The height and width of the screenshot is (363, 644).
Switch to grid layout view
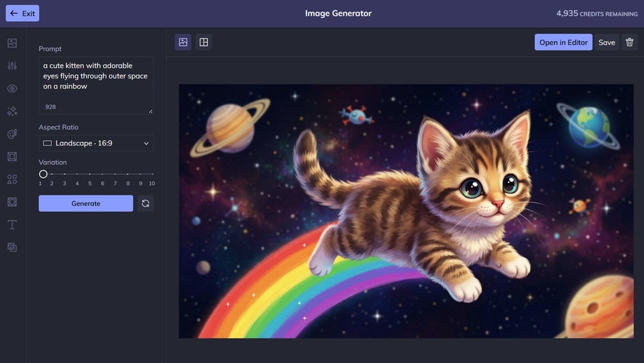[204, 42]
